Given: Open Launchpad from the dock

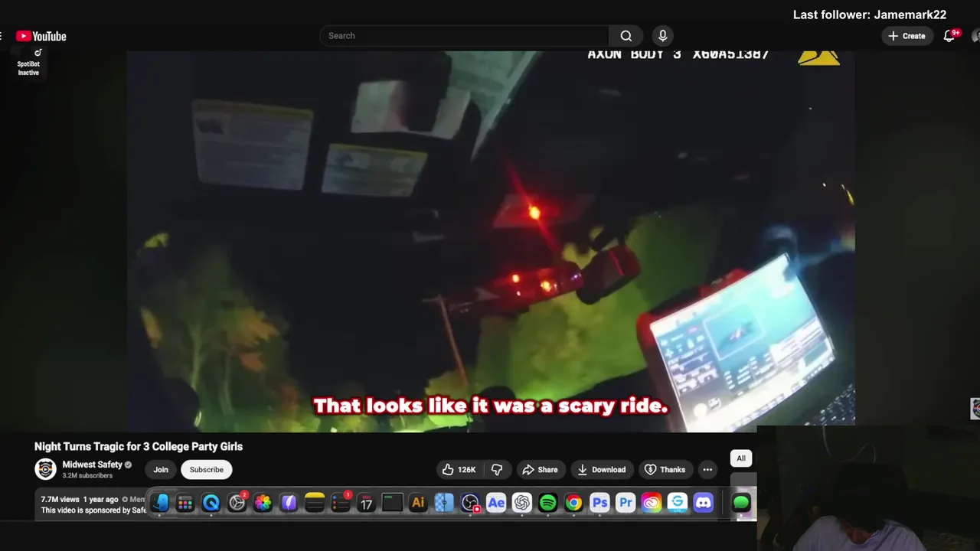Looking at the screenshot, I should coord(185,503).
